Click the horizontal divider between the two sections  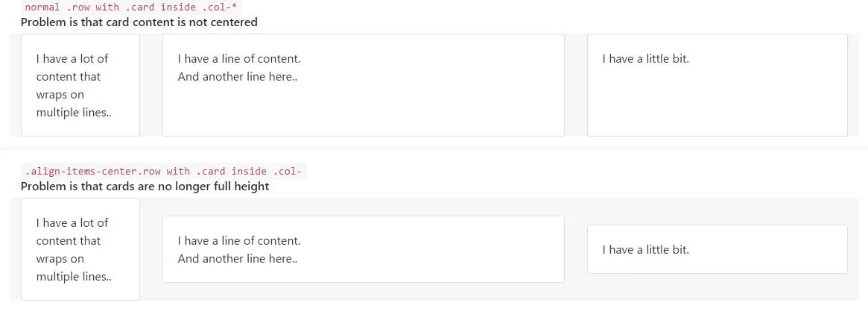point(434,149)
